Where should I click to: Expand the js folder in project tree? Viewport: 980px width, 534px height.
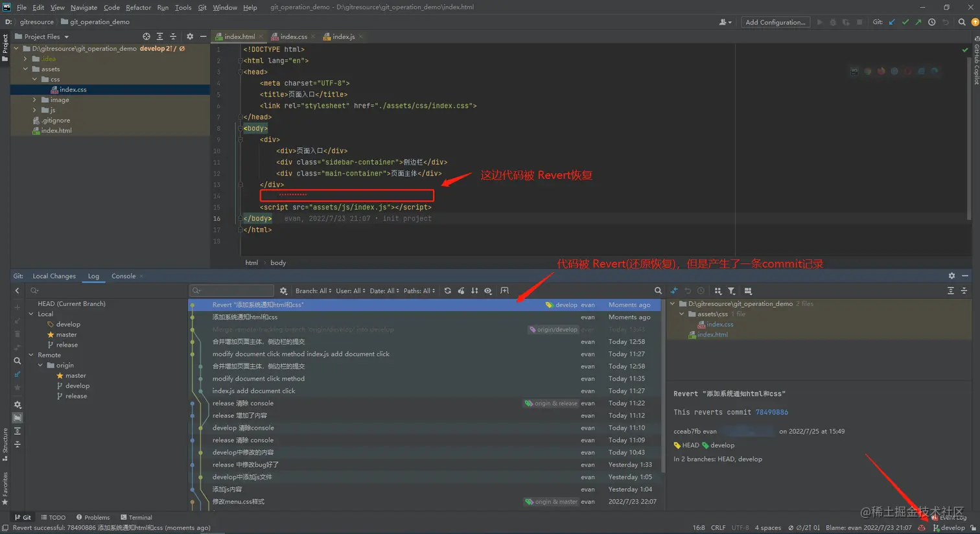[x=35, y=110]
